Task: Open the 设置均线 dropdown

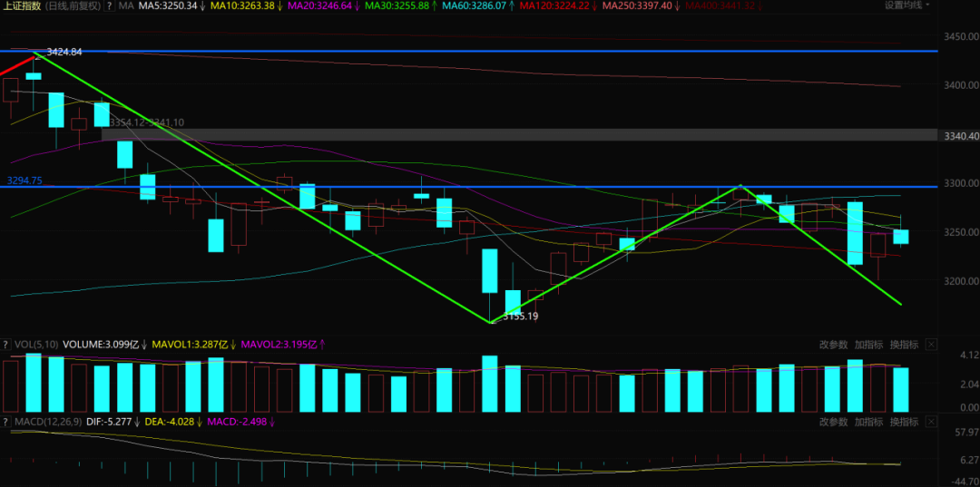Action: (907, 5)
